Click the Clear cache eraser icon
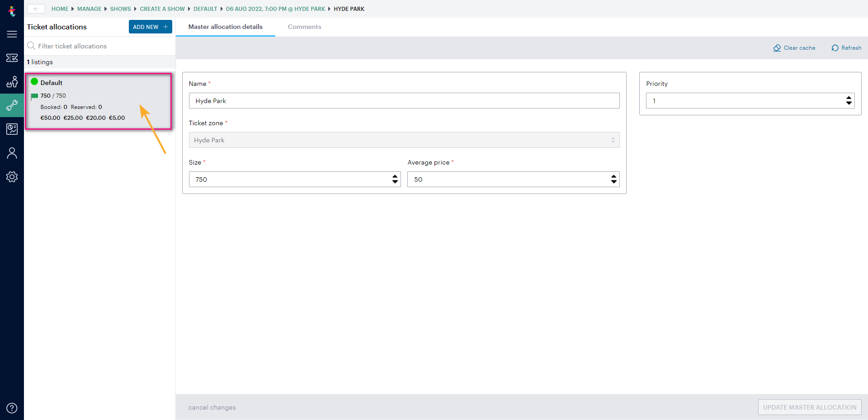The height and width of the screenshot is (420, 868). 778,48
